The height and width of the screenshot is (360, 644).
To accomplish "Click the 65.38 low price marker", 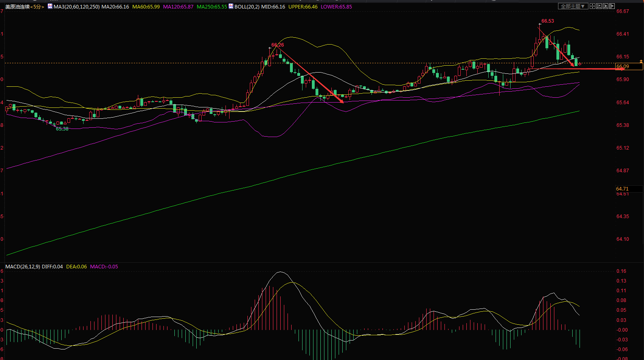I will click(x=62, y=129).
